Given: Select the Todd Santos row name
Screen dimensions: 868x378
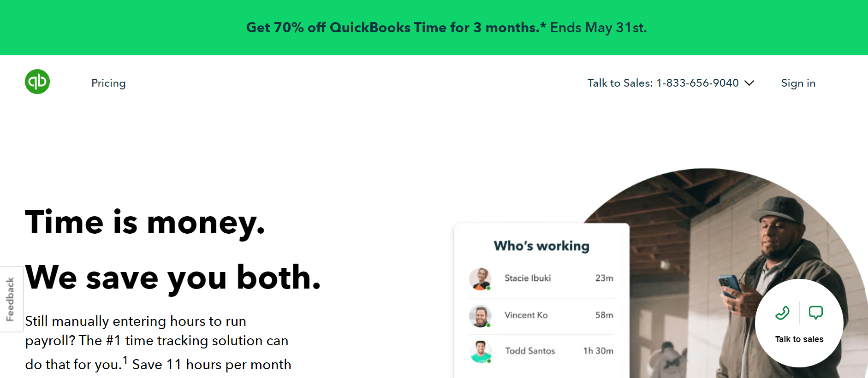Looking at the screenshot, I should point(530,351).
